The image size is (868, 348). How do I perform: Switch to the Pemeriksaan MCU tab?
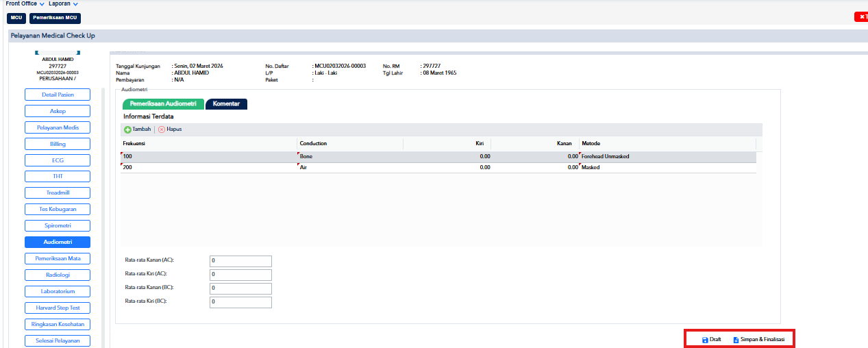(x=55, y=17)
